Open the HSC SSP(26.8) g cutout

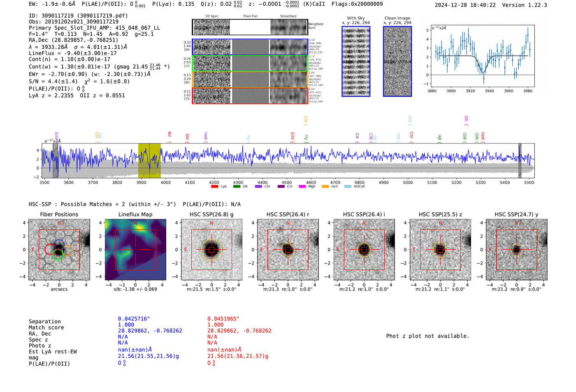[211, 250]
